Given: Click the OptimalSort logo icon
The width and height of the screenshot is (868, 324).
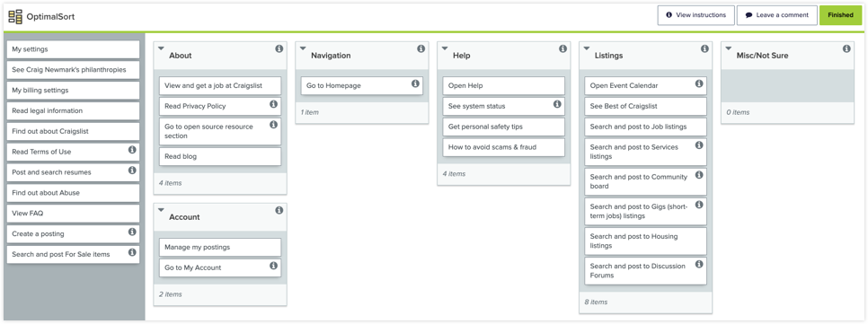Looking at the screenshot, I should pos(15,16).
